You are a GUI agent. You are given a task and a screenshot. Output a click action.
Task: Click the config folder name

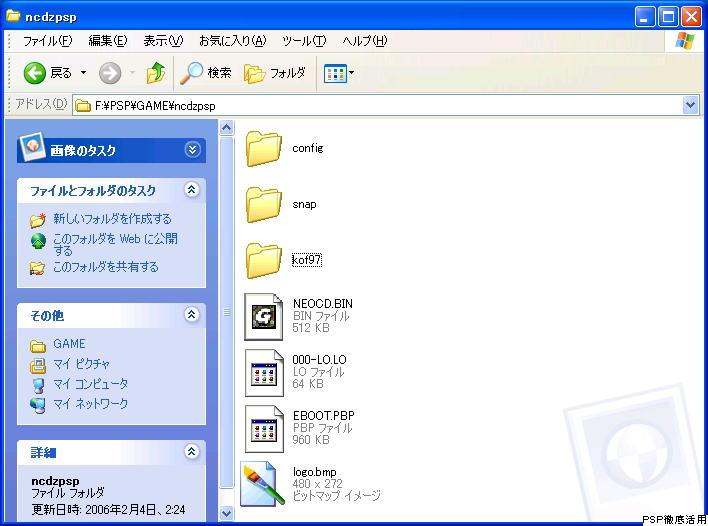pyautogui.click(x=308, y=148)
